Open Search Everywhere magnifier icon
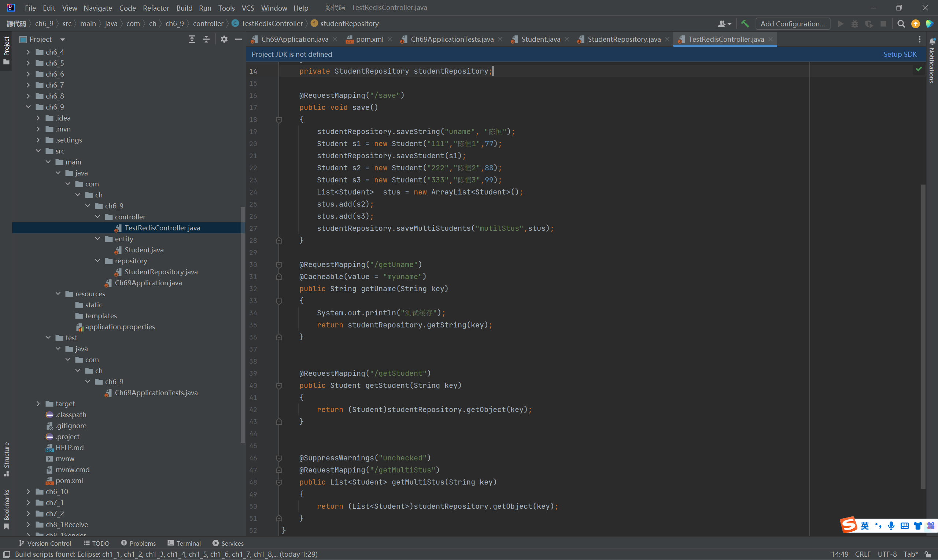Viewport: 938px width, 560px height. [901, 24]
